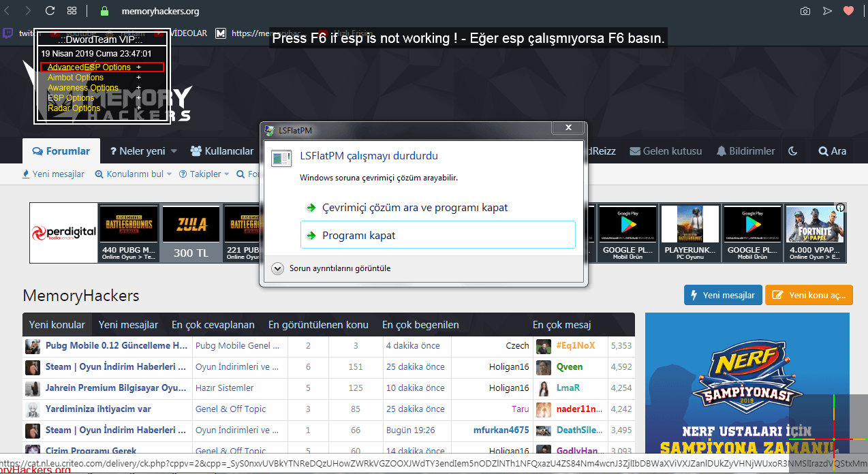Close the LSFlatPM dialog with X button
This screenshot has height=474, width=868.
(x=567, y=128)
